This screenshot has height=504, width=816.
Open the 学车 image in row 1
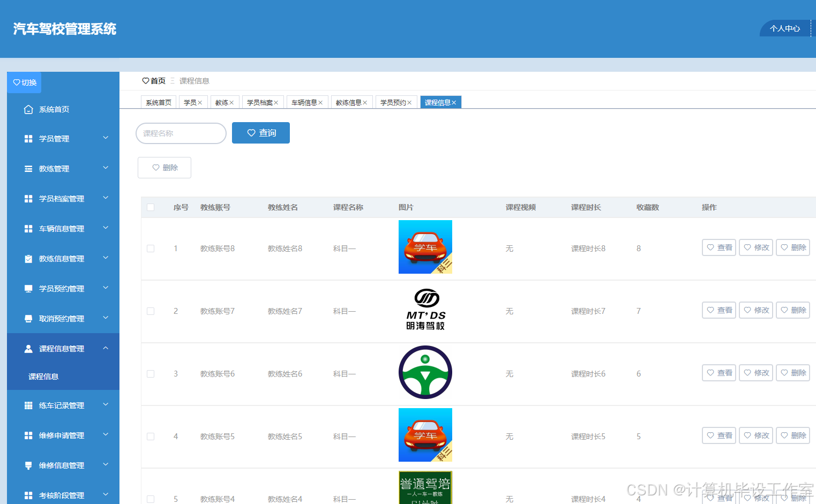coord(425,247)
